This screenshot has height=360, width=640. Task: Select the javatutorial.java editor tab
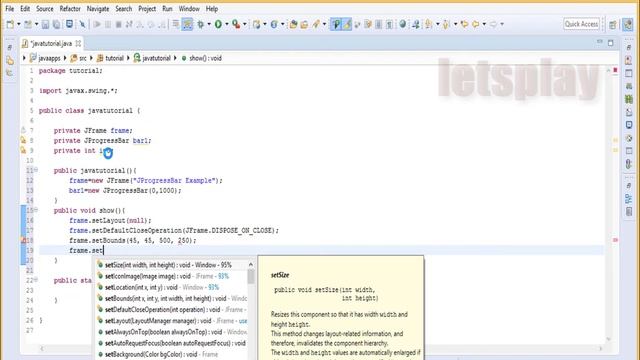click(x=51, y=43)
